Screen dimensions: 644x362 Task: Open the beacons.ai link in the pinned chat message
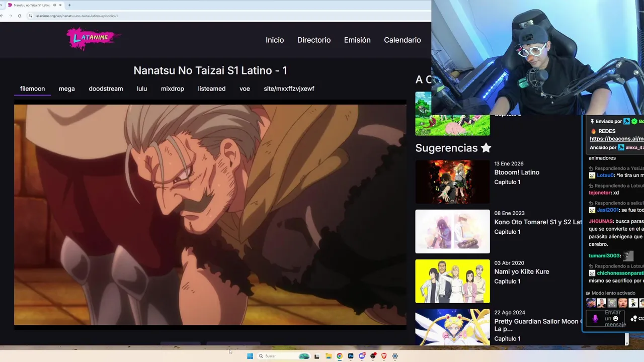click(616, 139)
